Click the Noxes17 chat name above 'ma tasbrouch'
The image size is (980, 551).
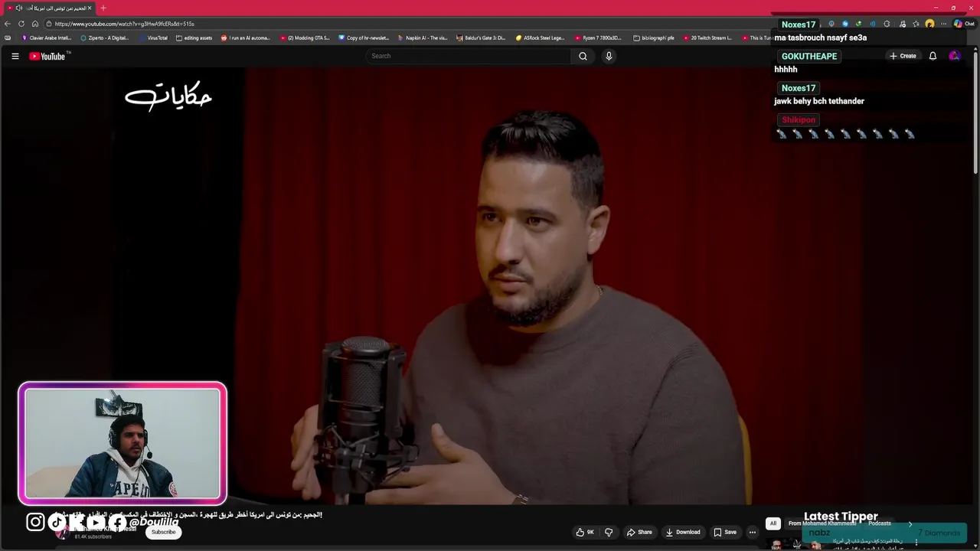tap(799, 24)
